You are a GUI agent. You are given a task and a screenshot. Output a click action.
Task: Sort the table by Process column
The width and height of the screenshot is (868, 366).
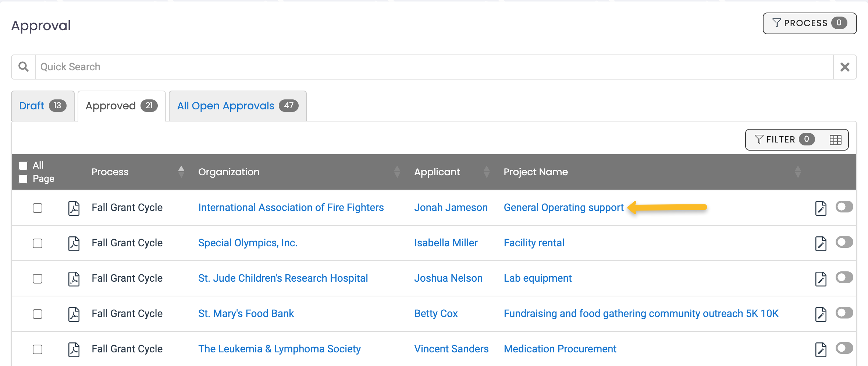click(x=181, y=172)
